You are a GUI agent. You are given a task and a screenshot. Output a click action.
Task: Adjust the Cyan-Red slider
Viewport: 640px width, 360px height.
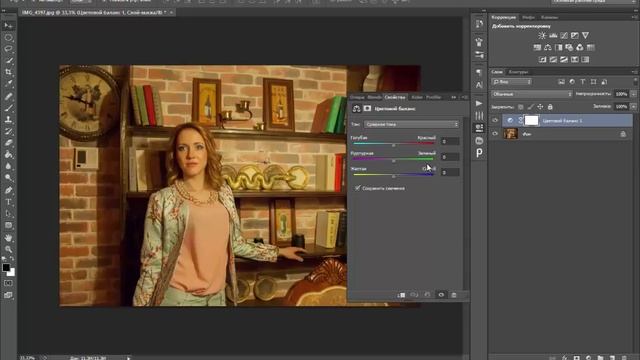coord(393,144)
